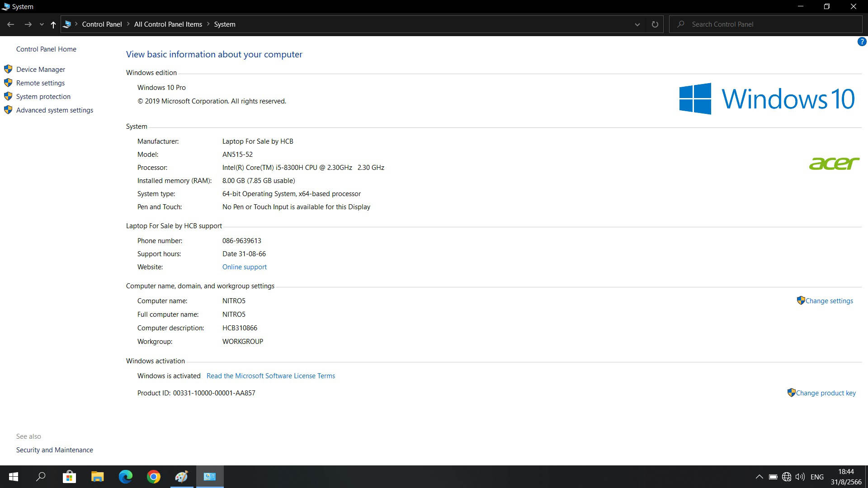
Task: Read the Microsoft Software License Terms
Action: pos(271,376)
